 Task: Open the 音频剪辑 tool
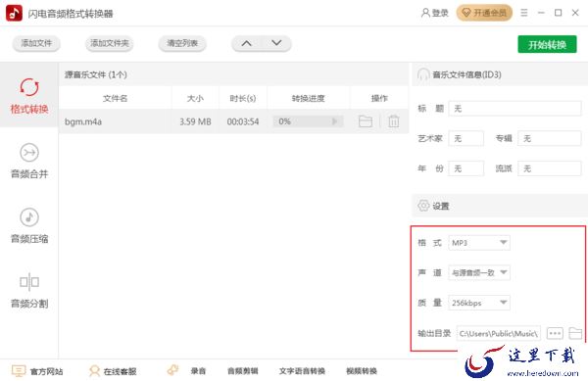point(243,371)
